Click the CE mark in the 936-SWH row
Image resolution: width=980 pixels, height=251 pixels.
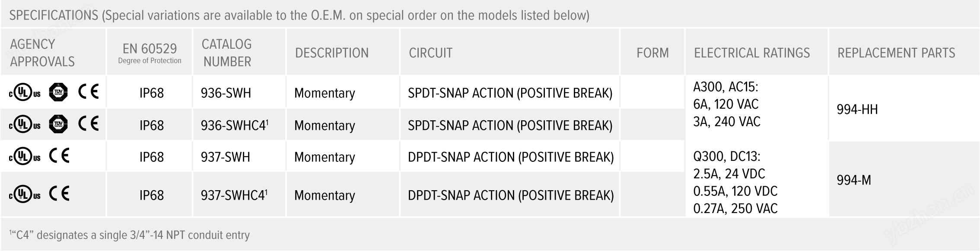point(89,92)
